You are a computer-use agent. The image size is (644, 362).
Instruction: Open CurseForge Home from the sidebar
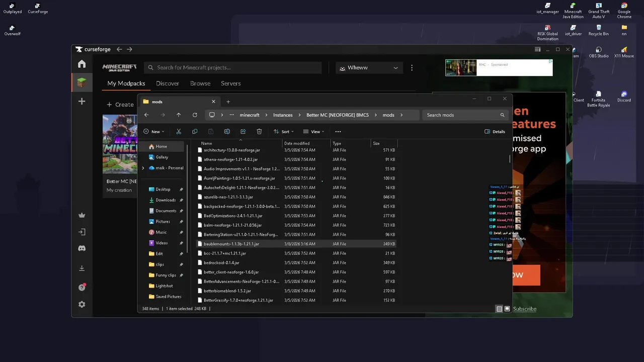[82, 64]
